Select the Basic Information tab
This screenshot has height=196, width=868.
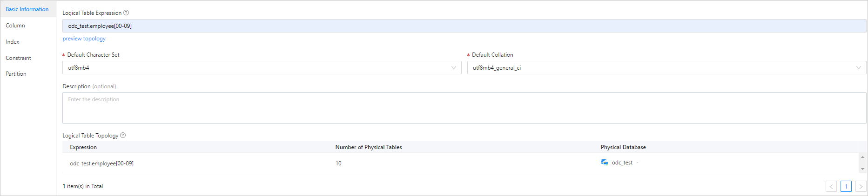coord(27,9)
